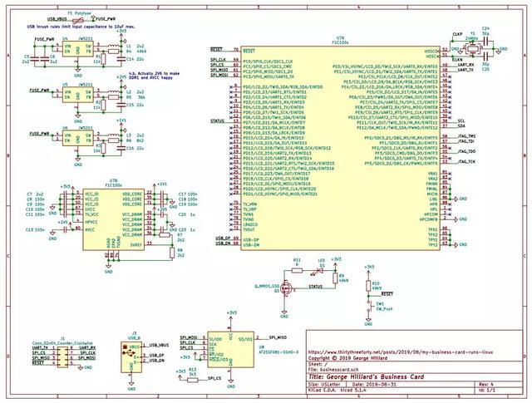Click the UART_RX label on U7A
The width and height of the screenshot is (532, 403).
point(465,65)
